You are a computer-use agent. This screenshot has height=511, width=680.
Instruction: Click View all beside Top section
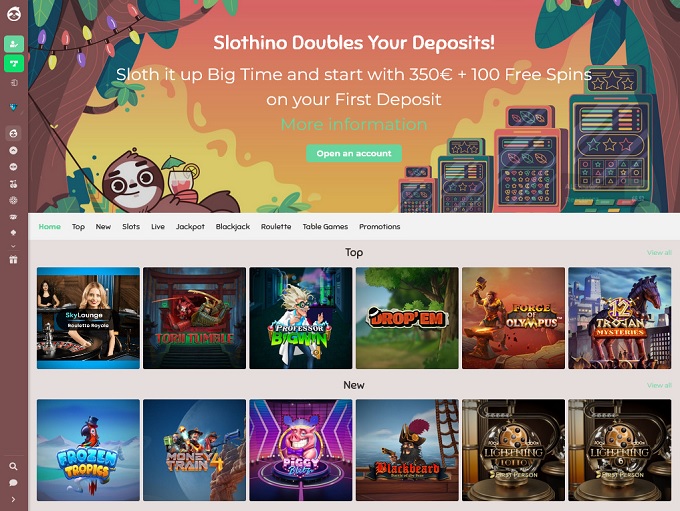click(659, 252)
